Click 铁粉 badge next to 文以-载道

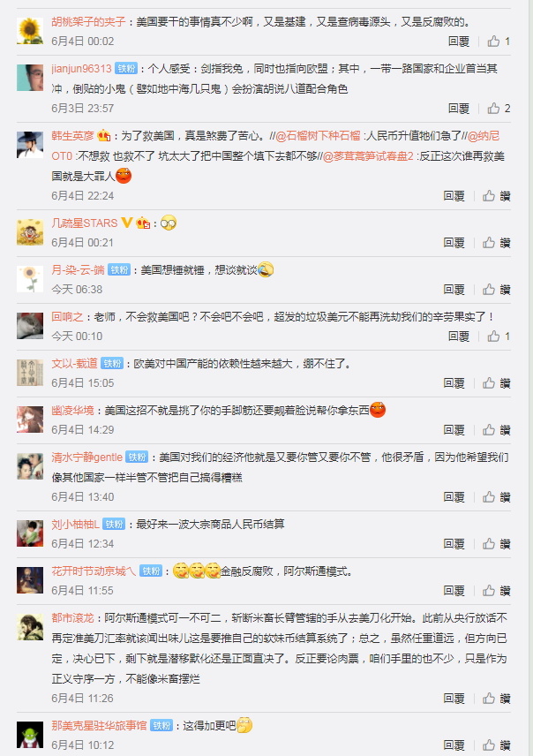click(x=112, y=364)
